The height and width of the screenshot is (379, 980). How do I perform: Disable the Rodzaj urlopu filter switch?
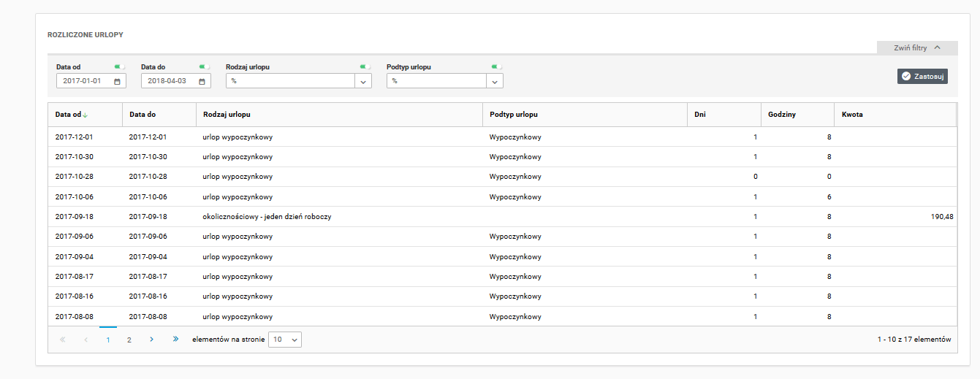click(x=365, y=66)
